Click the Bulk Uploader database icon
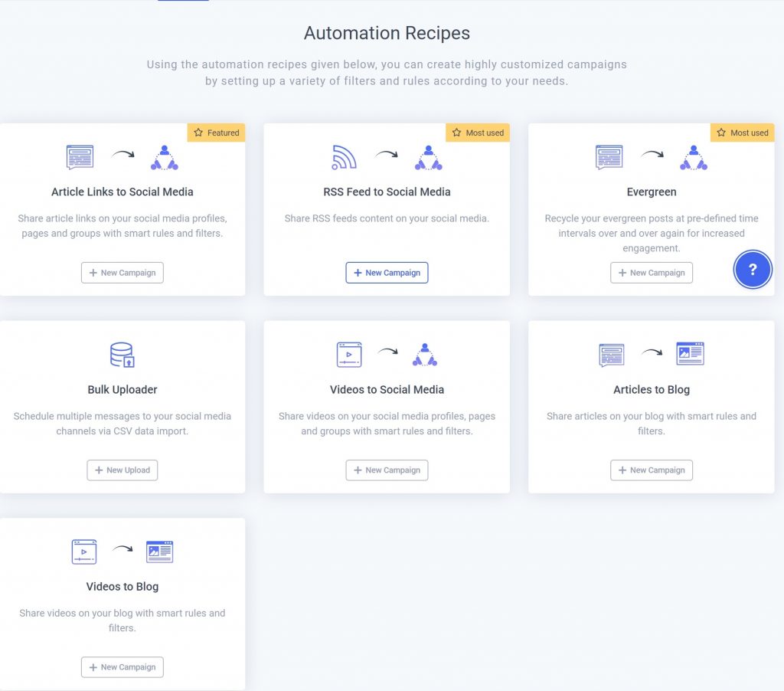784x691 pixels. pos(122,354)
